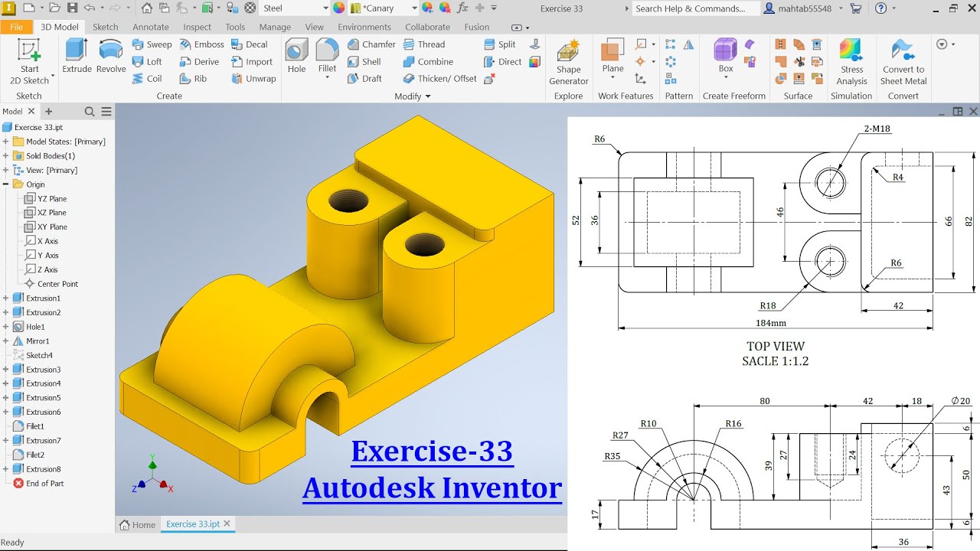
Task: Choose the Coil tool
Action: coord(147,78)
